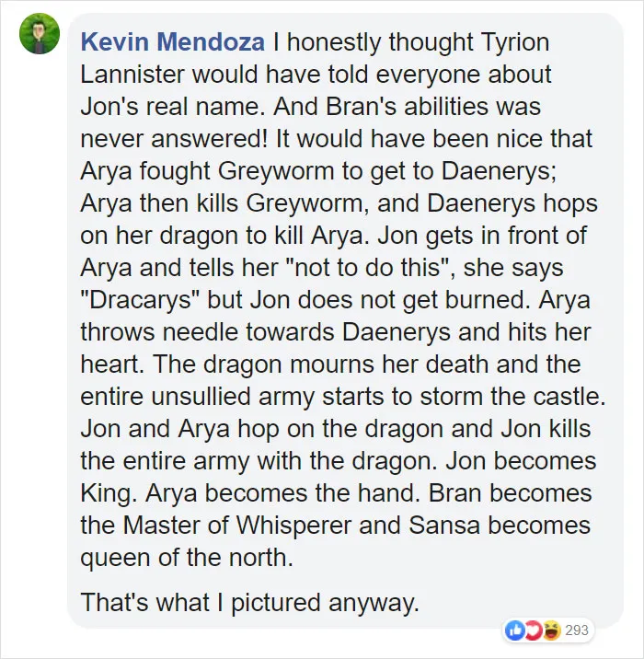Click the word "Lannister" in the comment
This screenshot has height=659, width=644.
click(x=132, y=75)
